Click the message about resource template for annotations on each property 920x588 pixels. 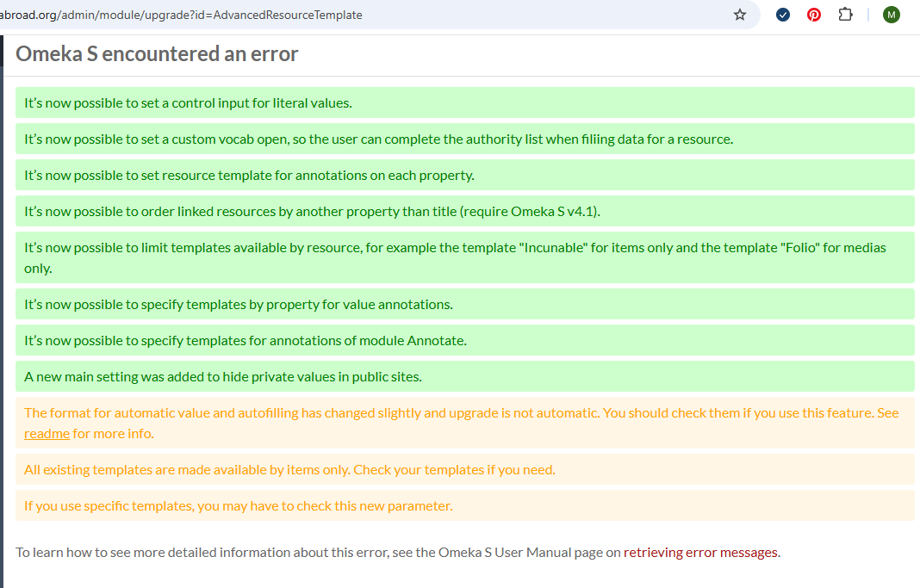click(x=464, y=176)
